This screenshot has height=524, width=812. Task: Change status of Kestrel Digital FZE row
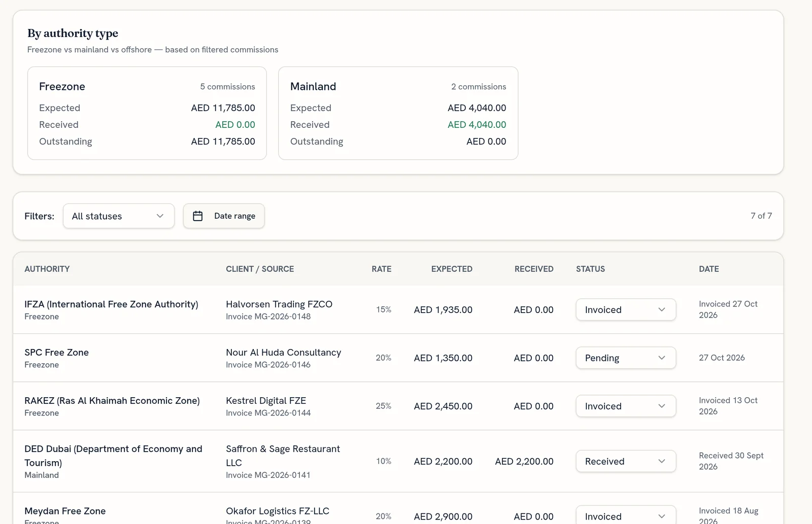pos(626,406)
